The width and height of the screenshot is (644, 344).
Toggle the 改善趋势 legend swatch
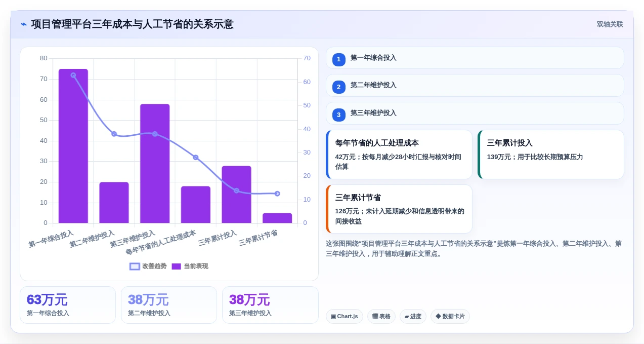coord(135,266)
